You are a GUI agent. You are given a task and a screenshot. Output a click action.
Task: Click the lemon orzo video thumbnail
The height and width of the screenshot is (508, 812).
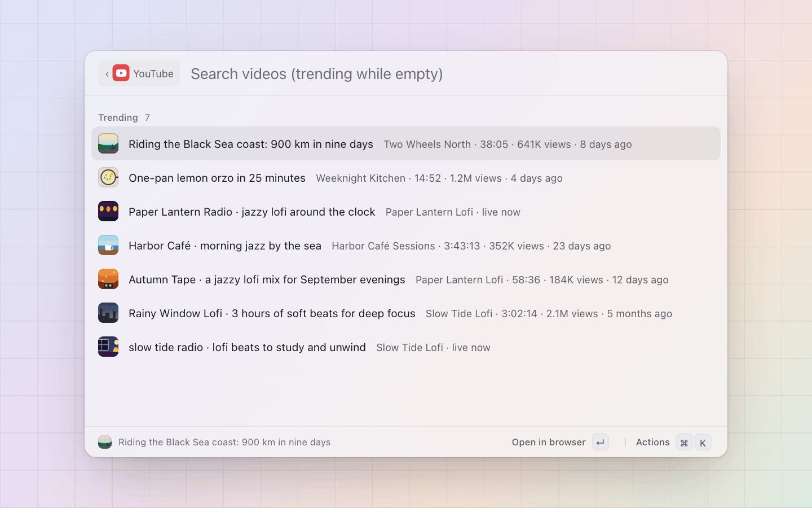[108, 177]
